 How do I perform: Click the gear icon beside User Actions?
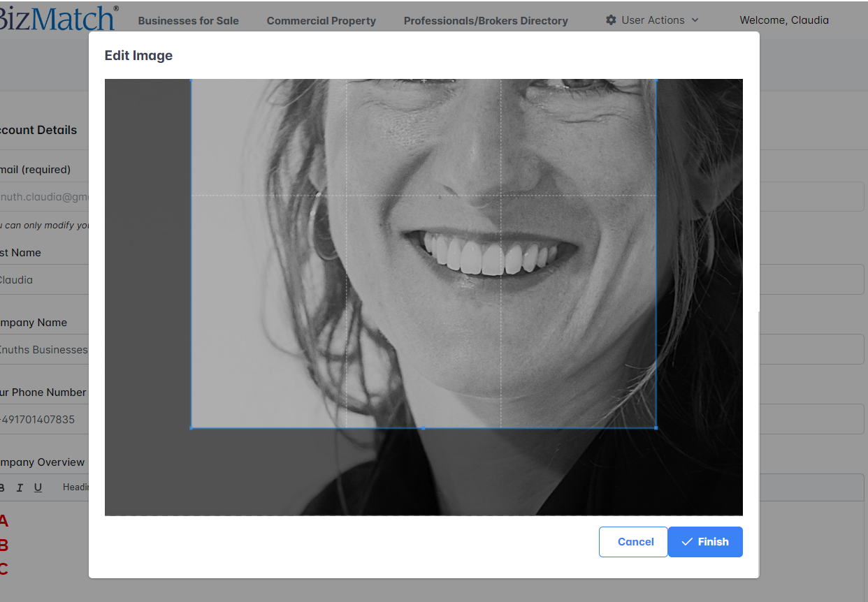point(611,20)
